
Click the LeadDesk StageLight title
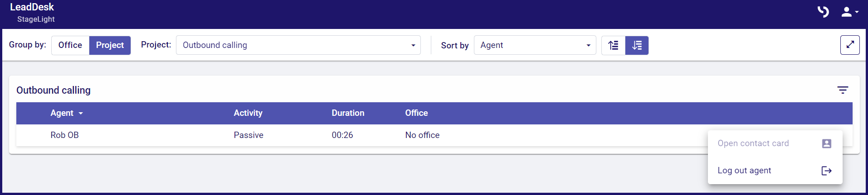coord(32,12)
